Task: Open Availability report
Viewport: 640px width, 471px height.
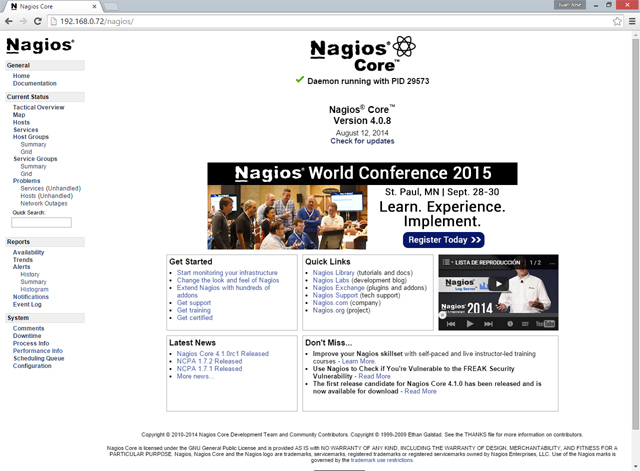Action: coord(28,252)
